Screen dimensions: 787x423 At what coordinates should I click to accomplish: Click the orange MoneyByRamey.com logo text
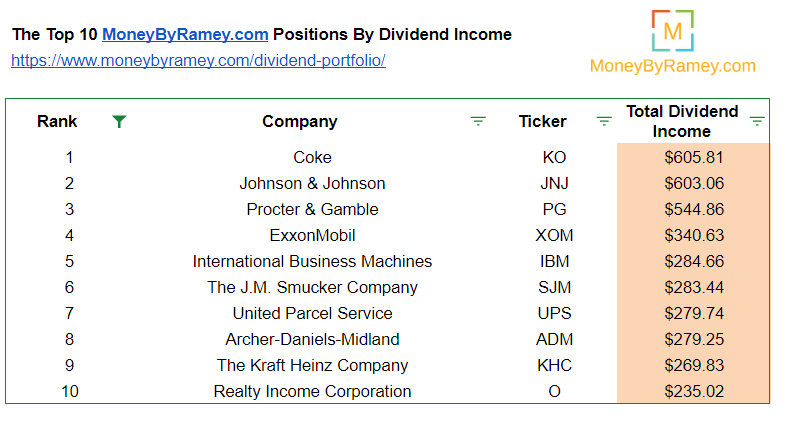(x=673, y=66)
